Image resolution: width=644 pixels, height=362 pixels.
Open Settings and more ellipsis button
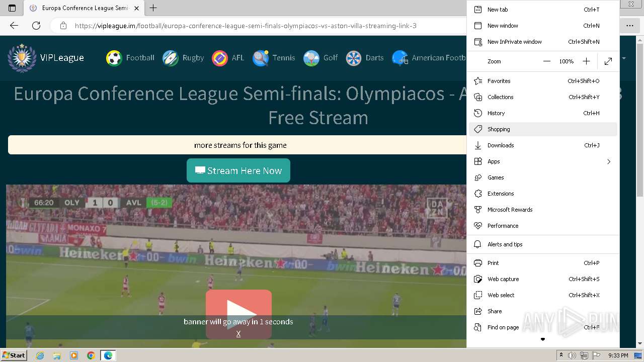(x=630, y=26)
